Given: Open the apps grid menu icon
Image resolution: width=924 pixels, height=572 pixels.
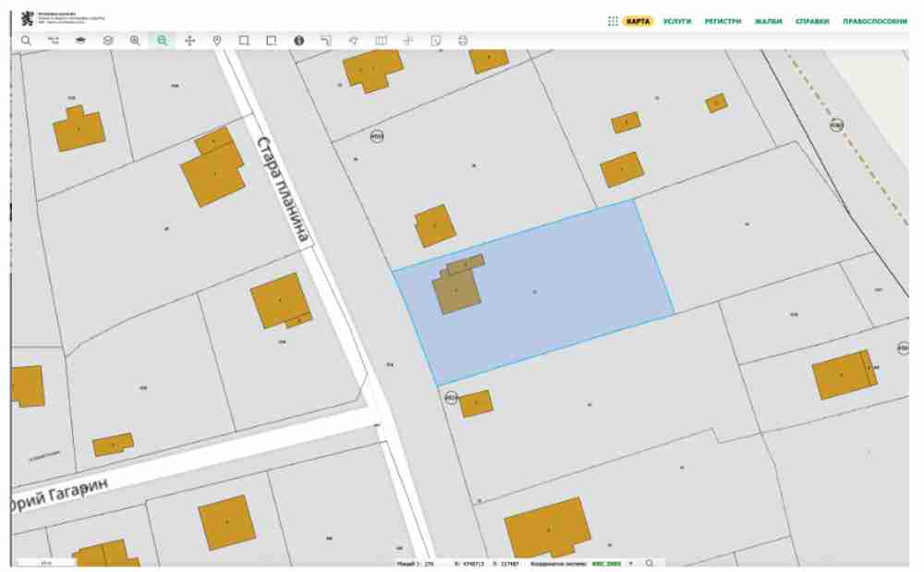Looking at the screenshot, I should point(613,21).
